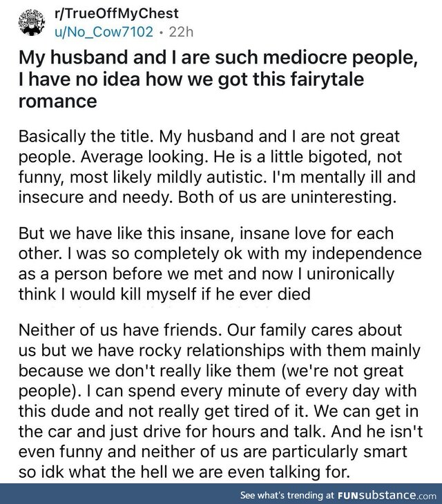Click the dark blue footer banner bar
This screenshot has width=442, height=504.
[221, 494]
